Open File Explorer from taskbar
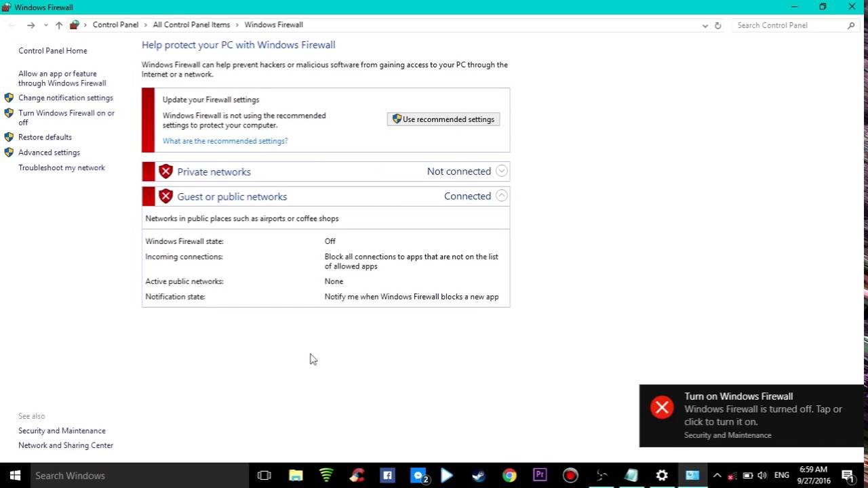 click(x=296, y=475)
